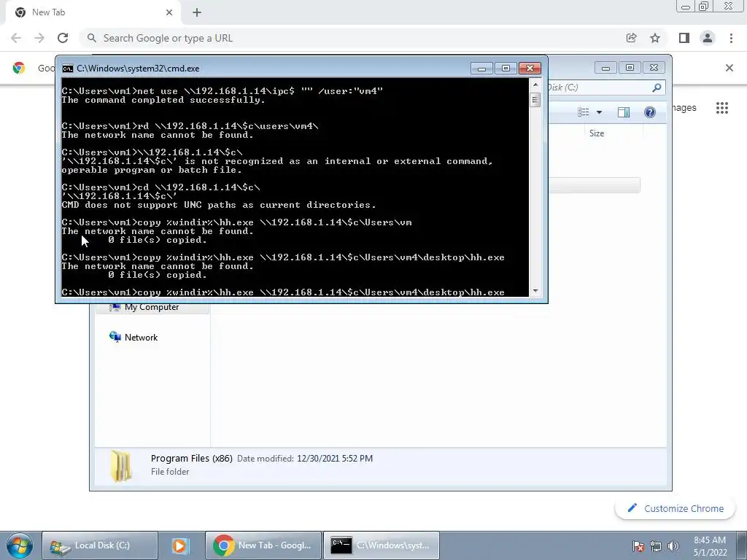747x560 pixels.
Task: Open the media player taskbar icon
Action: [x=180, y=545]
